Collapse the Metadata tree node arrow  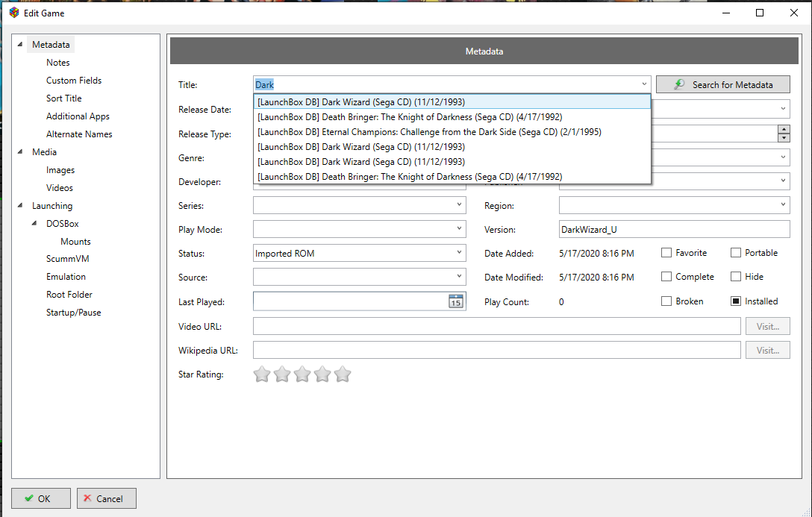pyautogui.click(x=20, y=45)
